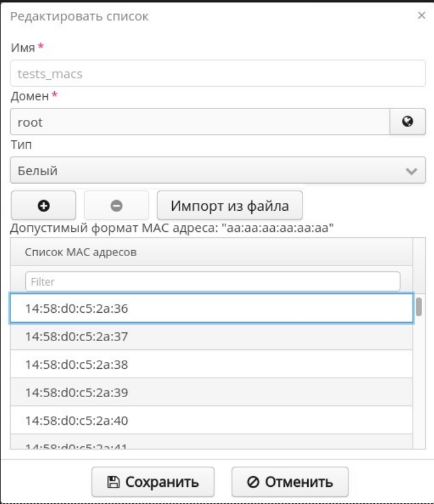Click the Filter box in MAC list
This screenshot has height=504, width=434.
click(x=212, y=282)
